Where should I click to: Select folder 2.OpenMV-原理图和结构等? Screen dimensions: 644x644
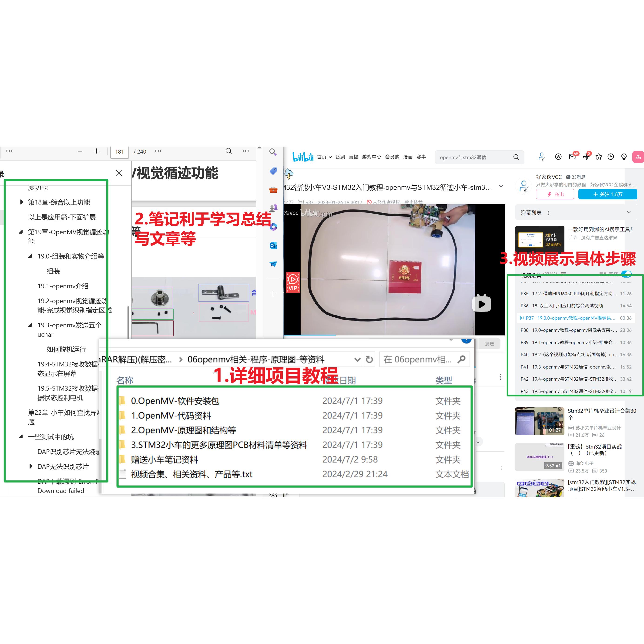coord(183,430)
